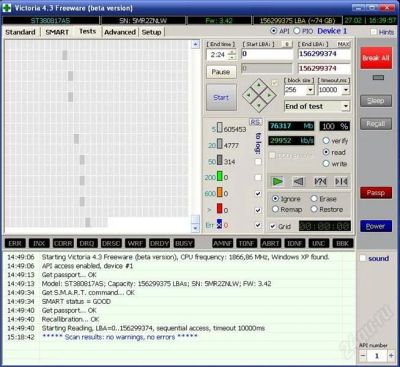Open the block size dropdown
The width and height of the screenshot is (400, 367).
tap(310, 90)
